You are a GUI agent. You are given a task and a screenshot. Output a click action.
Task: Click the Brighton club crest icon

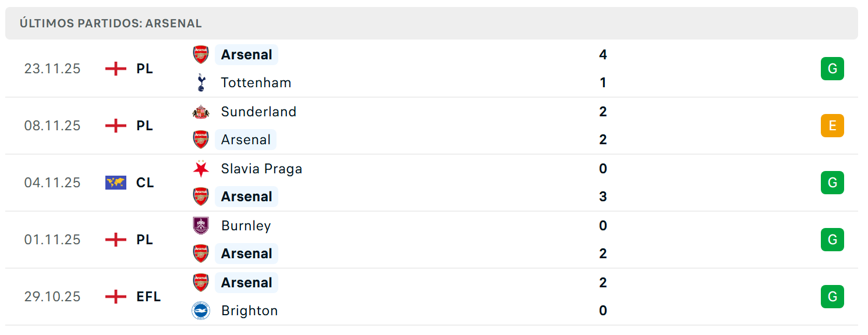coord(201,311)
